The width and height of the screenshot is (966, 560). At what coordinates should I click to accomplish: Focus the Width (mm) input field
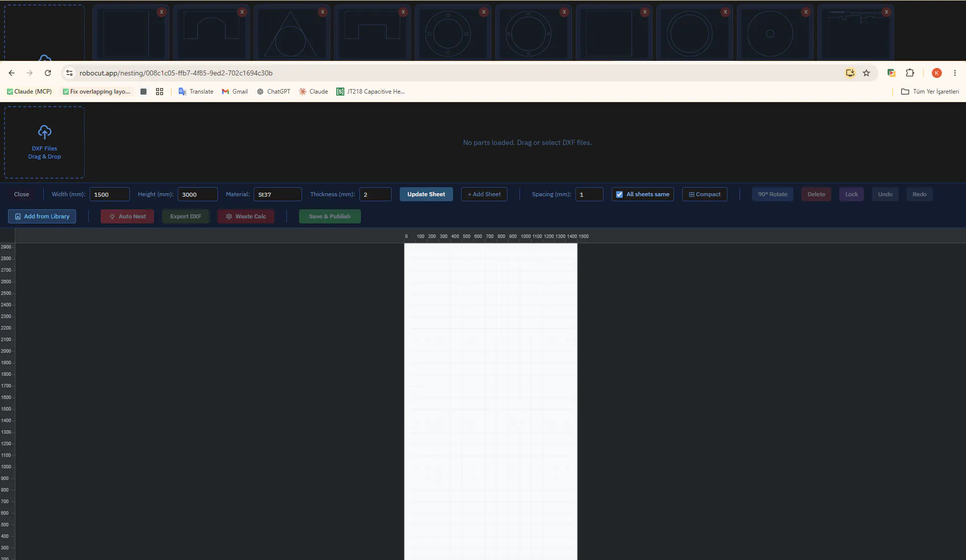(x=109, y=194)
